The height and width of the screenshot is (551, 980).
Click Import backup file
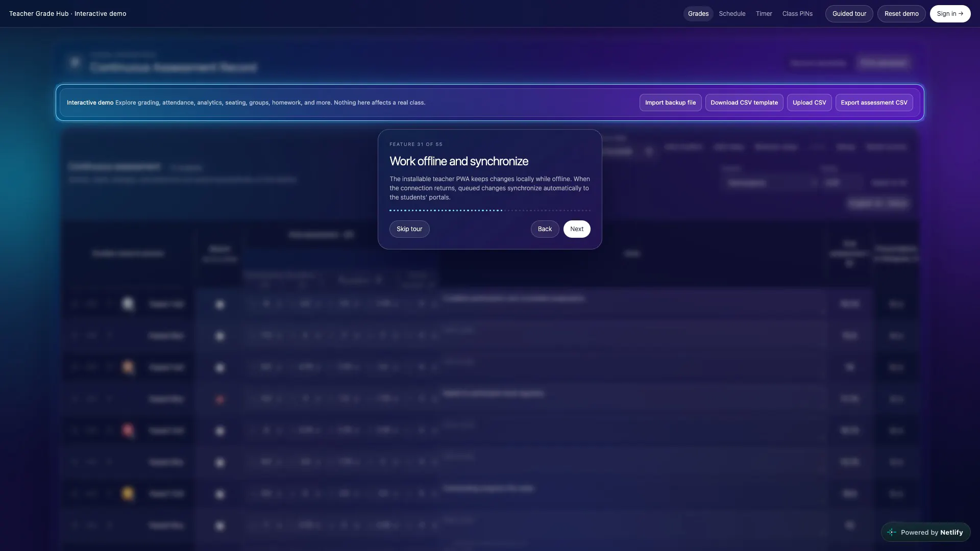pos(670,103)
